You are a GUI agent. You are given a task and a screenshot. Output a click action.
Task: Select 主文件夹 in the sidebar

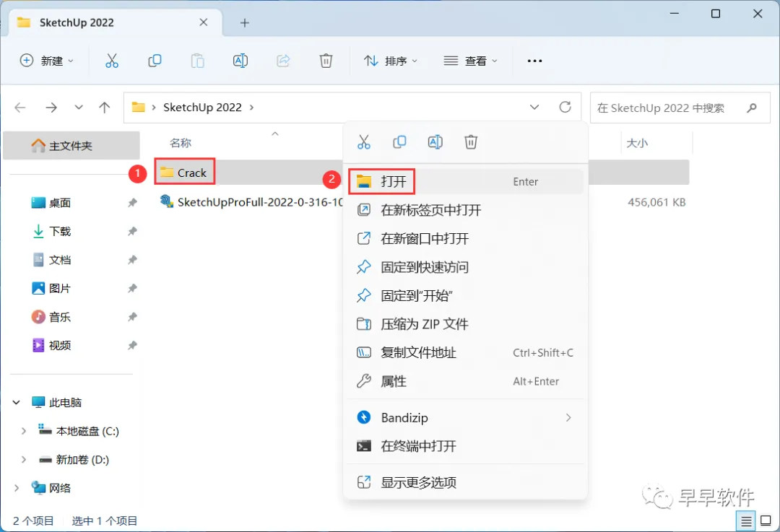pos(71,146)
